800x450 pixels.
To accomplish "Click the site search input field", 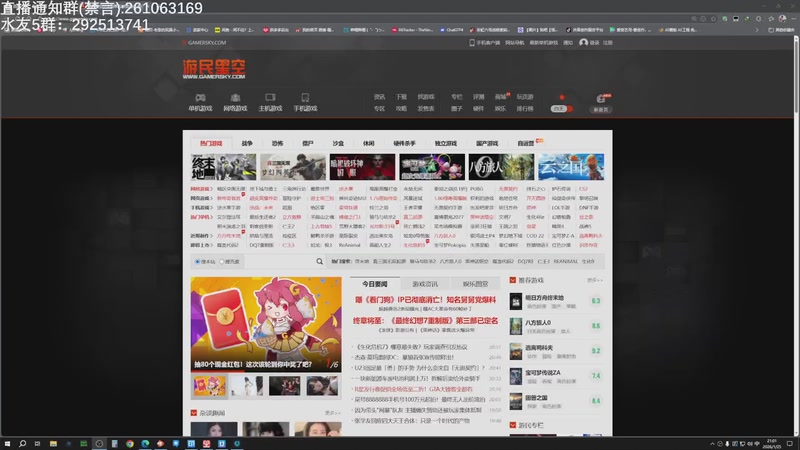I will click(279, 262).
